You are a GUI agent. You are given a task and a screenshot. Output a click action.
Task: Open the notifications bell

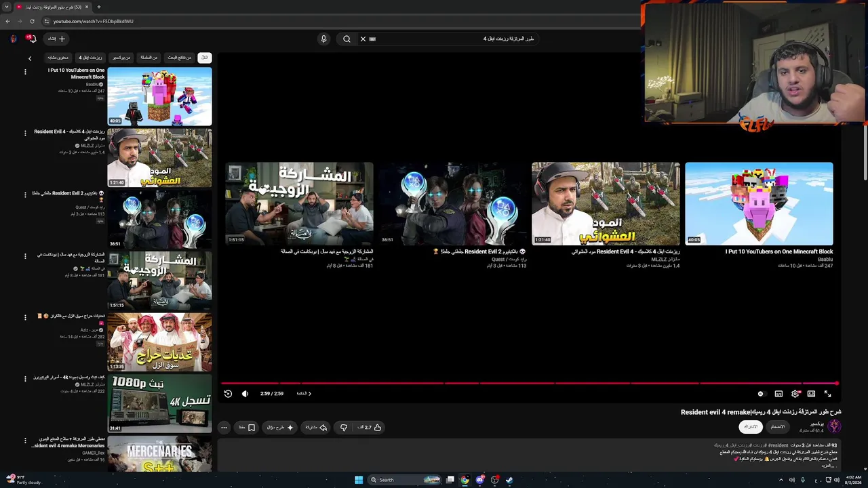[31, 39]
